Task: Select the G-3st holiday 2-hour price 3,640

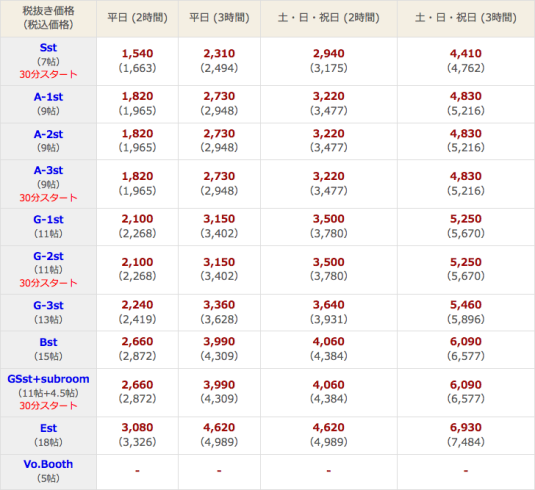Action: [329, 305]
